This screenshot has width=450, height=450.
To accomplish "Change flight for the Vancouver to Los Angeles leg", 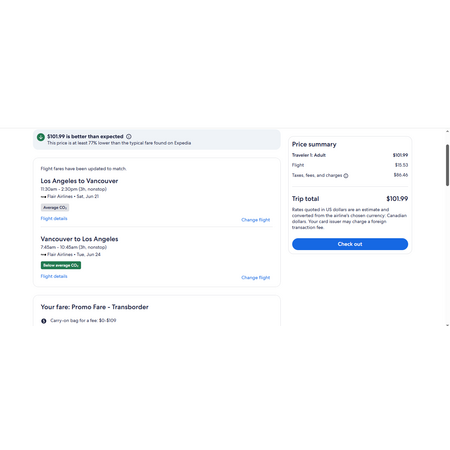I will click(256, 278).
